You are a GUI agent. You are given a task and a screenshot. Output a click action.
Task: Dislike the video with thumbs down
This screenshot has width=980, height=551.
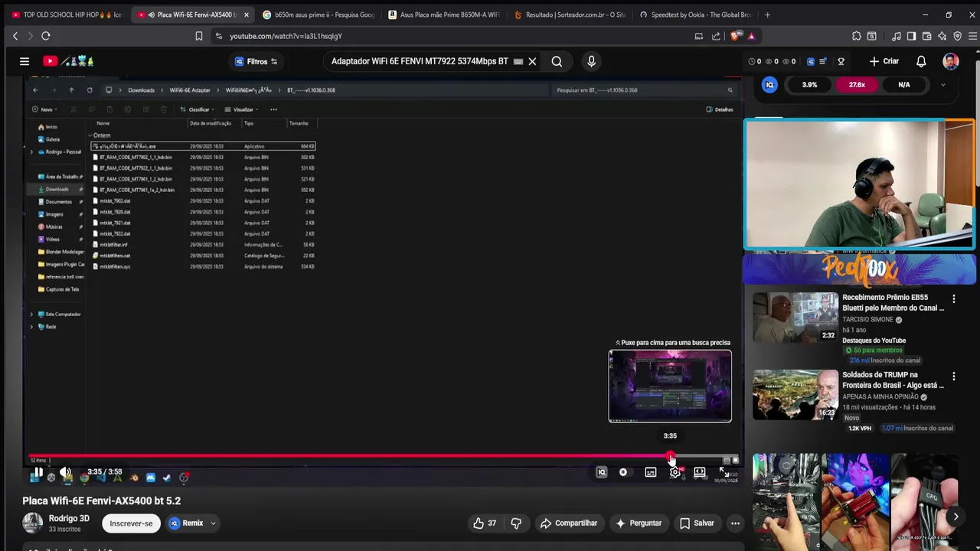click(516, 523)
